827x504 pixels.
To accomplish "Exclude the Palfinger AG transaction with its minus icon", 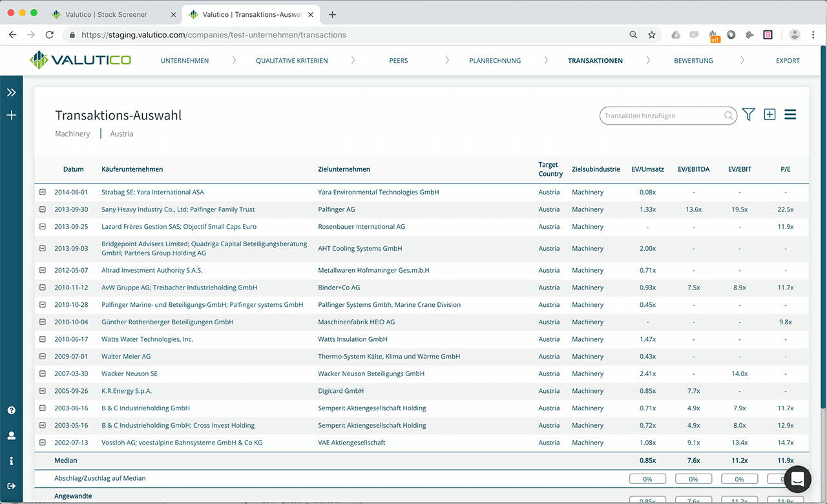I will pyautogui.click(x=42, y=209).
